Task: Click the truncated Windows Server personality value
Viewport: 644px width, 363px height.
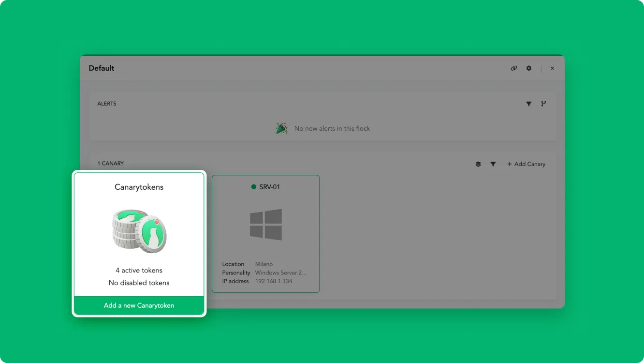Action: (x=281, y=272)
